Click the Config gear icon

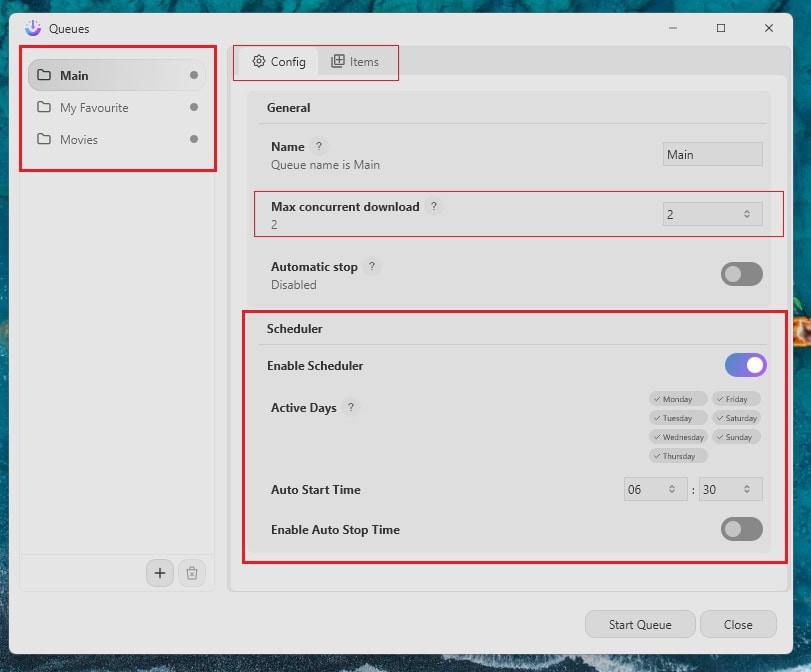click(259, 61)
